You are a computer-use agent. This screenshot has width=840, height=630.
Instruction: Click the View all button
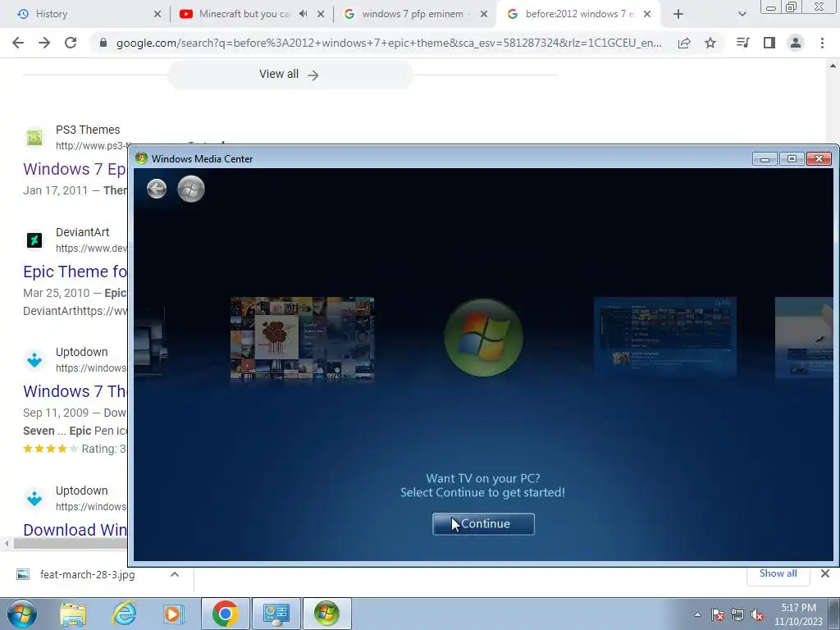[x=290, y=74]
